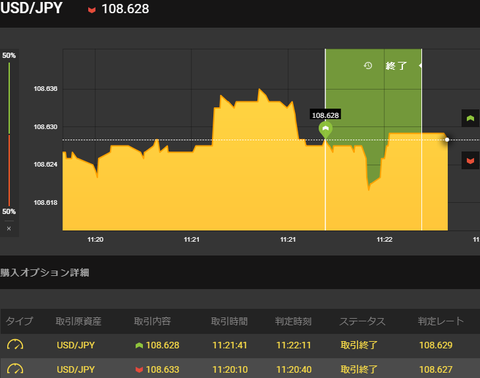The width and height of the screenshot is (480, 378).
Task: Click the lower 50% sentiment label
Action: pos(9,211)
